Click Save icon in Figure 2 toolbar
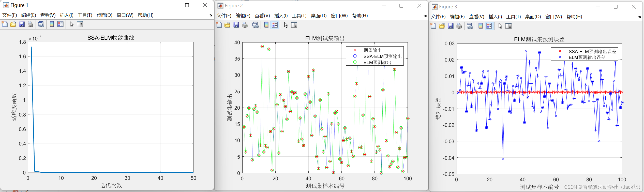Image resolution: width=644 pixels, height=192 pixels. coord(236,25)
